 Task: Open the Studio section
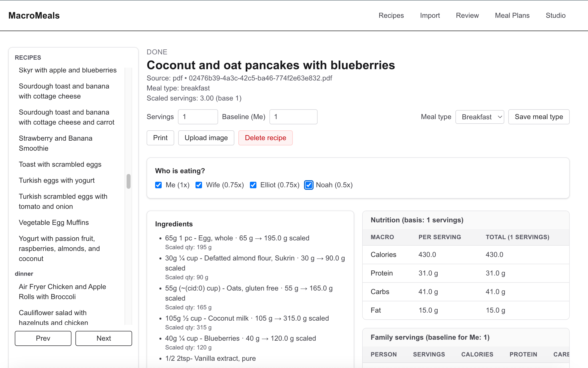555,16
